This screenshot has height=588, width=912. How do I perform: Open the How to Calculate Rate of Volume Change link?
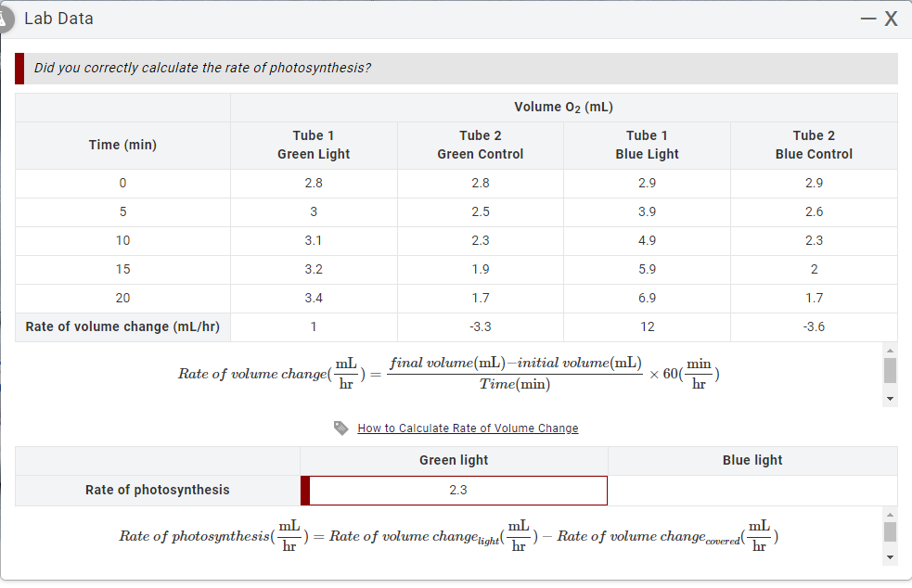(468, 428)
